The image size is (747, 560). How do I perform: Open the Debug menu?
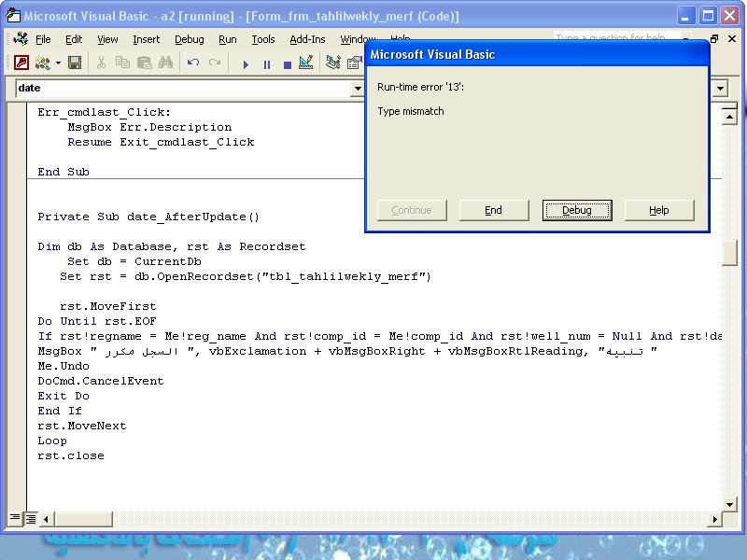pyautogui.click(x=190, y=39)
